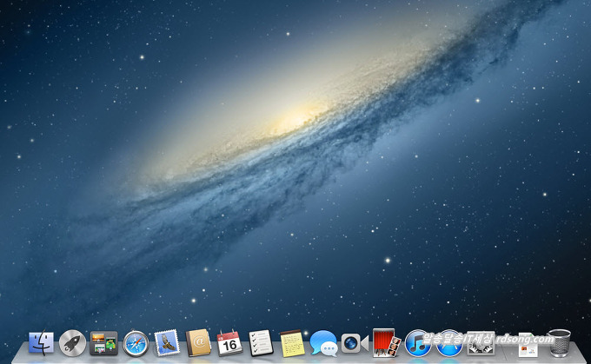
Task: Start FaceTime from the Dock
Action: (354, 343)
